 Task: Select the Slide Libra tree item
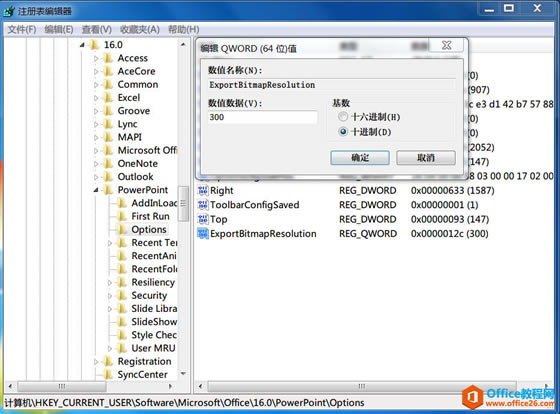(x=154, y=309)
